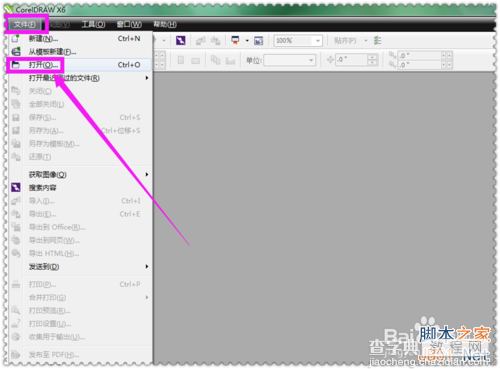The width and height of the screenshot is (500, 369).
Task: Click the purple Search Content toolbar icon
Action: coord(180,41)
